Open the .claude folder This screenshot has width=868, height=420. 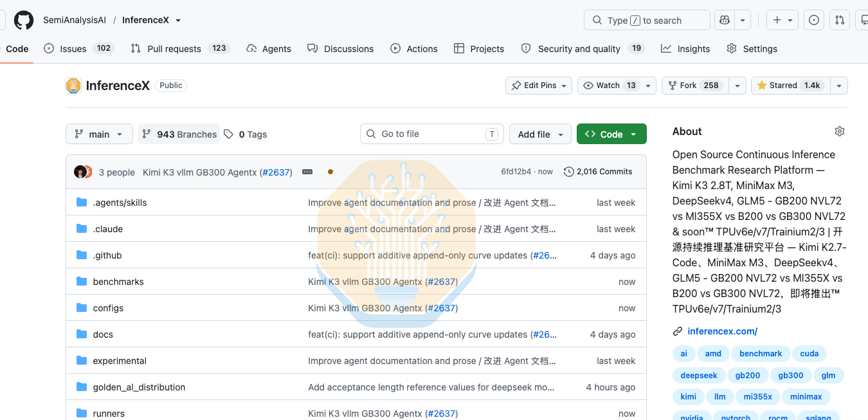click(x=107, y=229)
